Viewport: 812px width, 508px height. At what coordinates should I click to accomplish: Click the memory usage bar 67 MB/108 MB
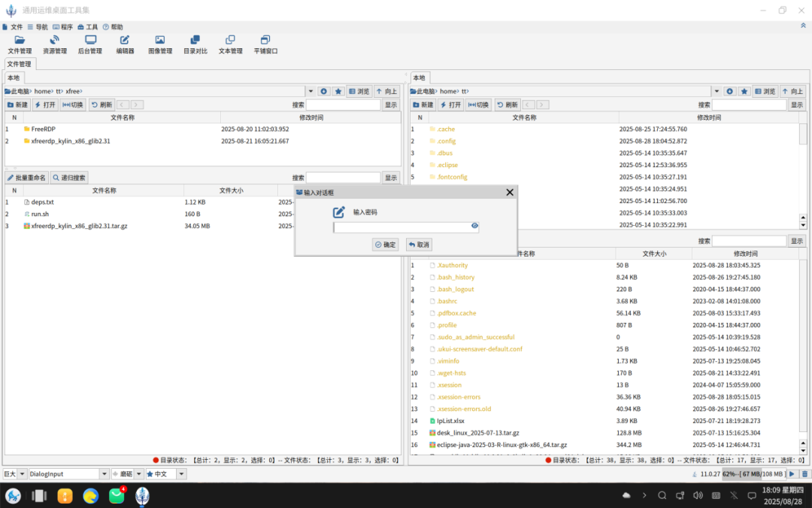point(753,474)
